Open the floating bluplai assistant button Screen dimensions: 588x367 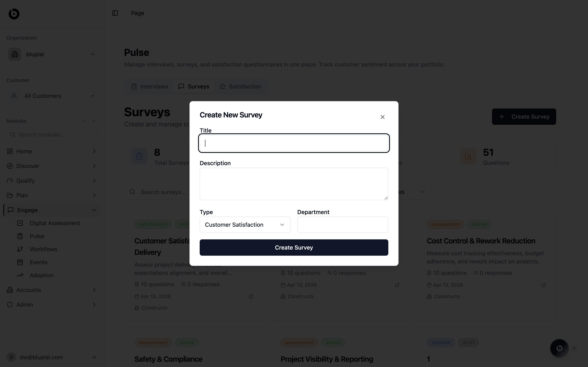[559, 348]
